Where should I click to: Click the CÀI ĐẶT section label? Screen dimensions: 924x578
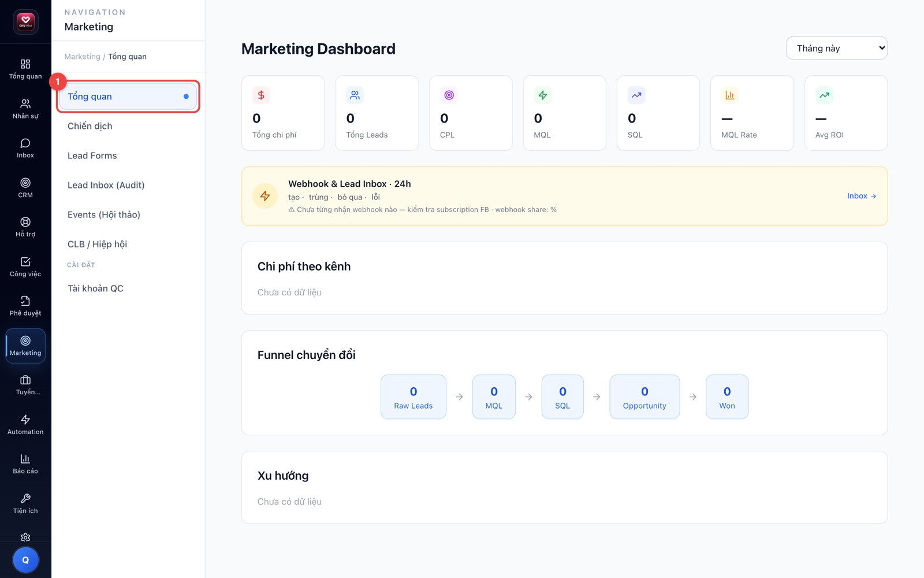tap(81, 265)
